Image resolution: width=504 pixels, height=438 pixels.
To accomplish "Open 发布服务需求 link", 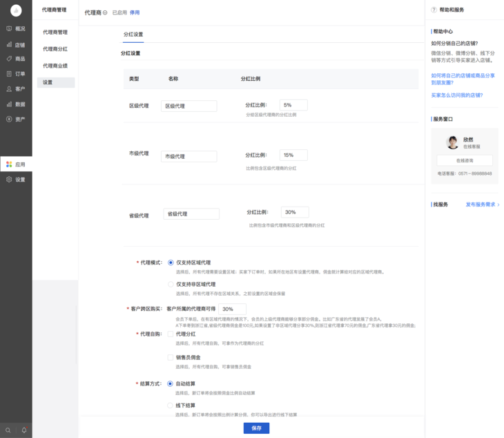I will click(483, 204).
